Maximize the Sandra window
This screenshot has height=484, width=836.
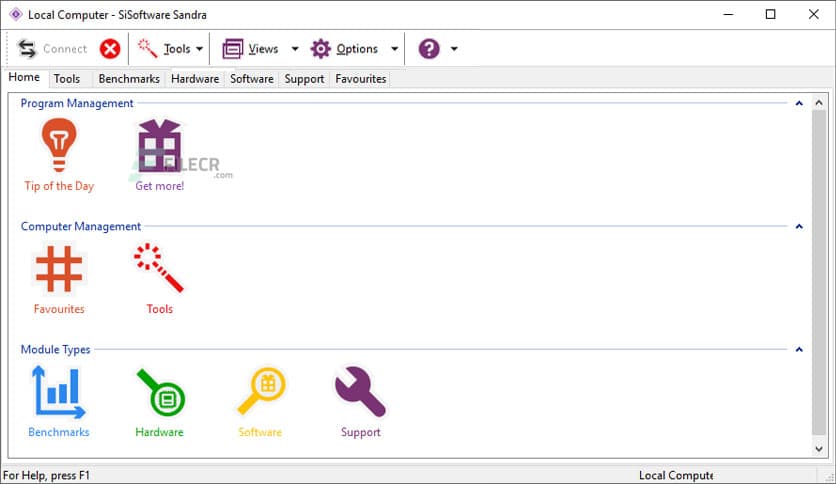click(770, 14)
